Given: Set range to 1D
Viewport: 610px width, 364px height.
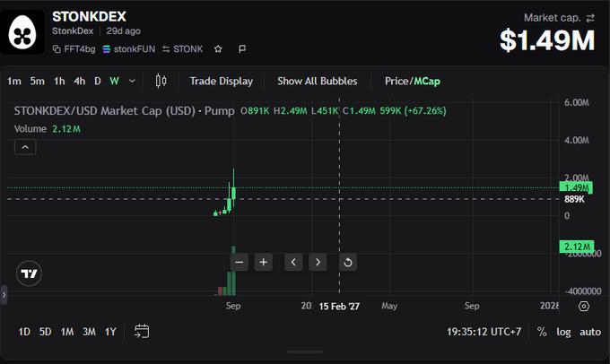Looking at the screenshot, I should pyautogui.click(x=24, y=332).
